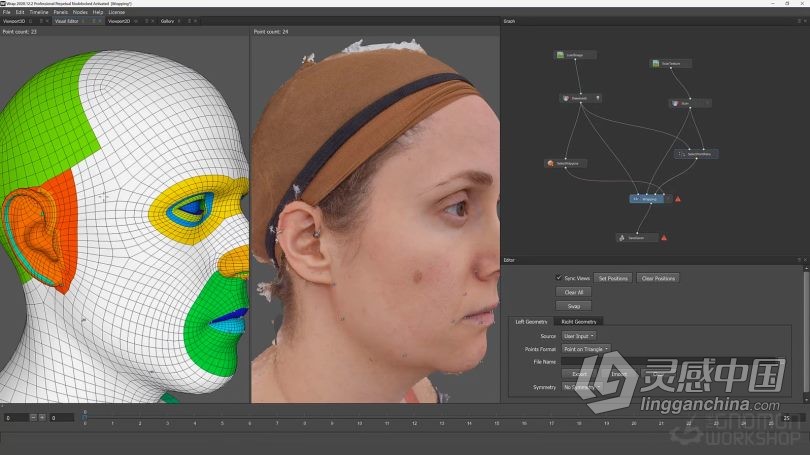810x455 pixels.
Task: Close the Editor panel
Action: tap(805, 260)
